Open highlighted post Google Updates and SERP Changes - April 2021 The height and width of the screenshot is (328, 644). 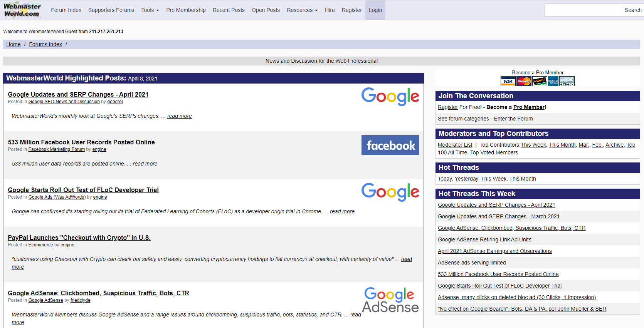[78, 94]
